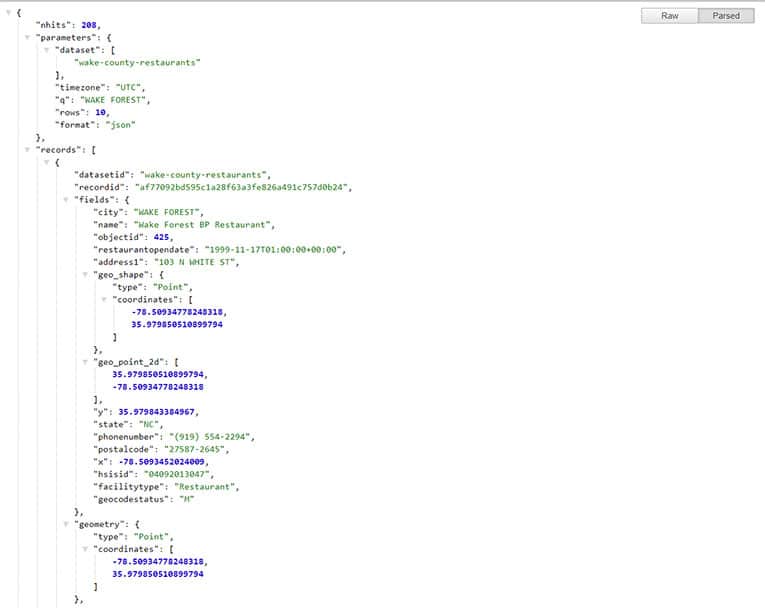Collapse the "parameters" object
The height and width of the screenshot is (608, 765).
click(x=28, y=37)
